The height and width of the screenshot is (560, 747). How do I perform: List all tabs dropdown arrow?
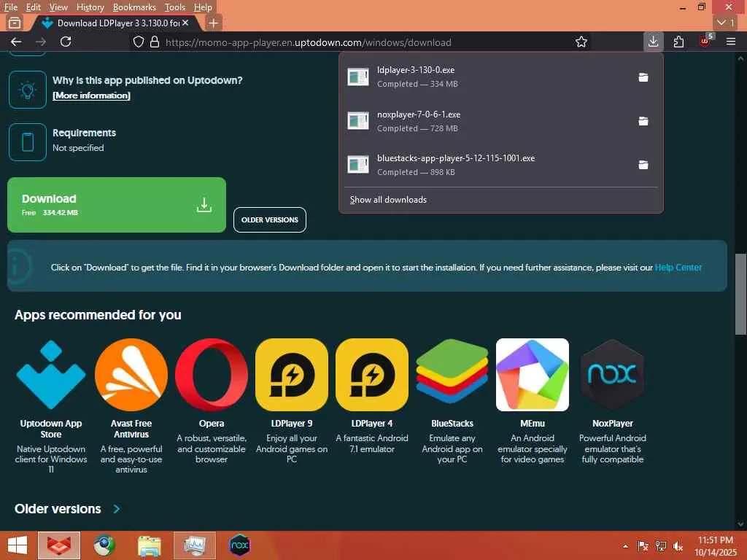[726, 23]
